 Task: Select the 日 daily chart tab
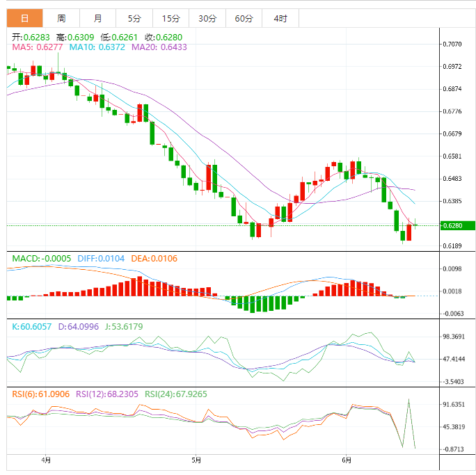(24, 19)
